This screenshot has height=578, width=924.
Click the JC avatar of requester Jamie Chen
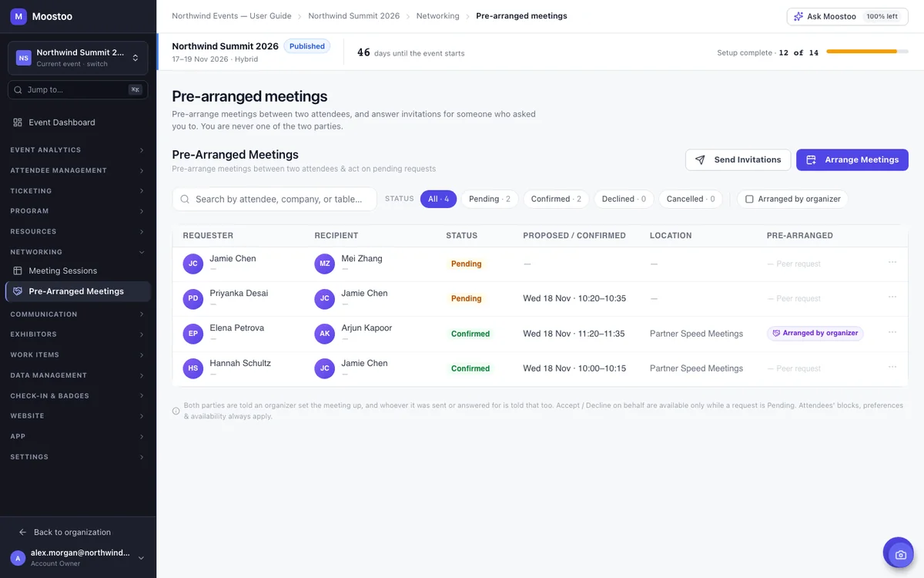click(x=193, y=264)
